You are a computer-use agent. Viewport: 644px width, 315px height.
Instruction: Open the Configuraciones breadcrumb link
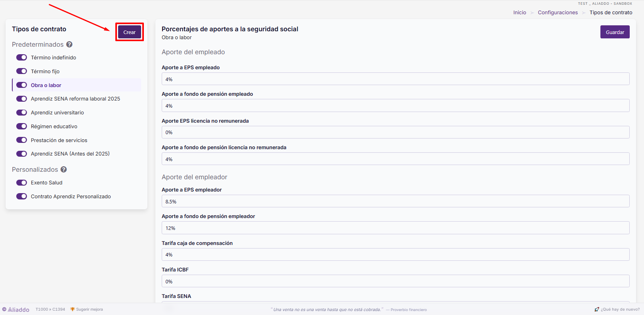coord(558,13)
